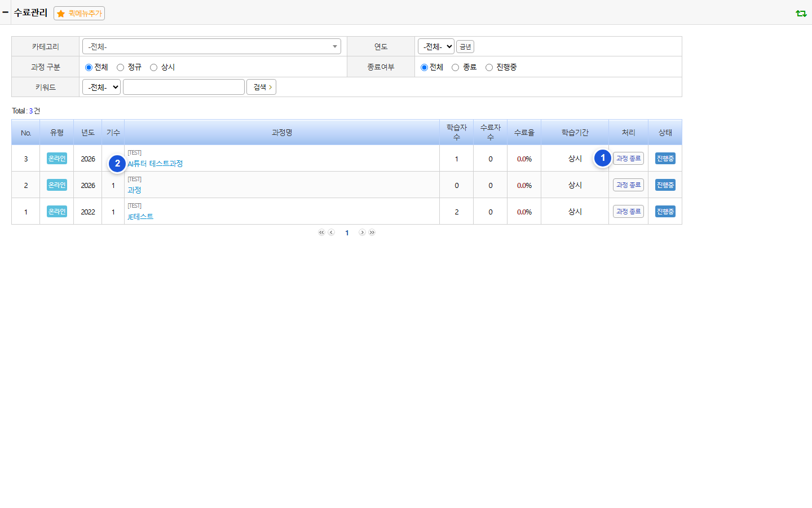Open the AI튜터 테스트과정 course link
This screenshot has width=812, height=508.
pyautogui.click(x=155, y=164)
